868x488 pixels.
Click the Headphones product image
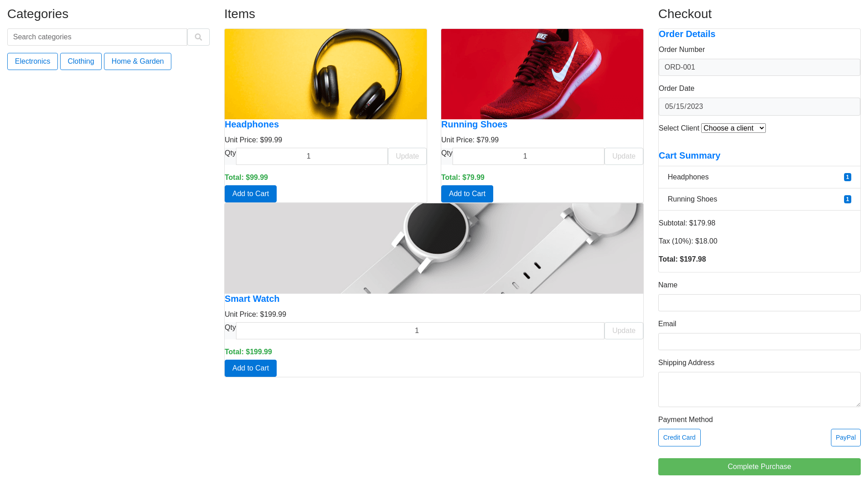click(325, 74)
